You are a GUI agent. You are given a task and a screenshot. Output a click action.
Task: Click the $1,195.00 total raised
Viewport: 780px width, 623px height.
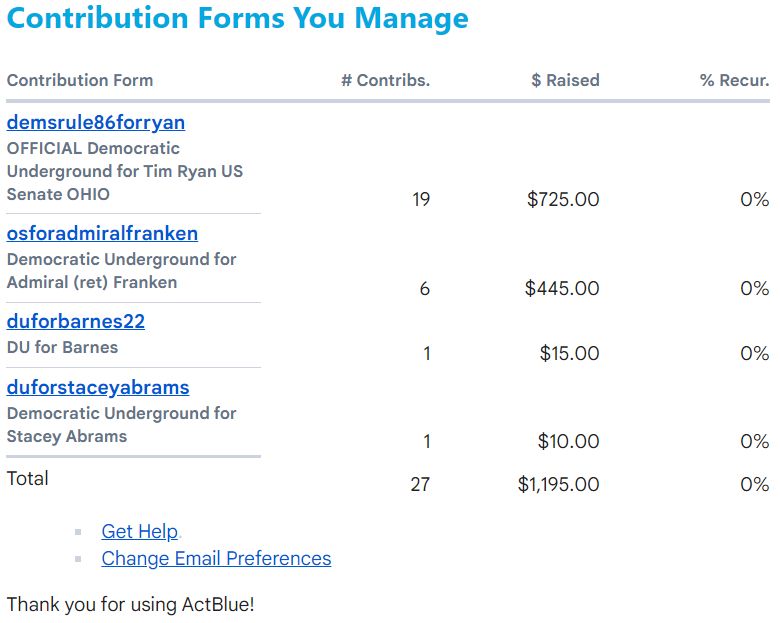pos(558,485)
